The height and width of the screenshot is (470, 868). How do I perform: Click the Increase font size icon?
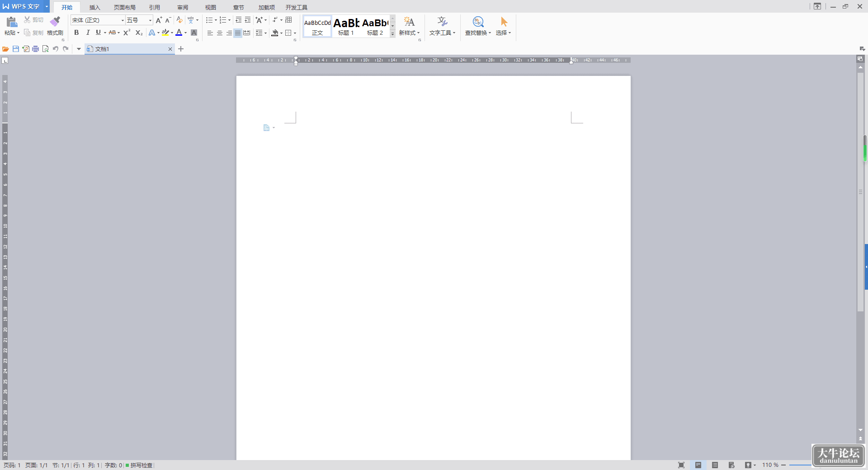(x=159, y=20)
